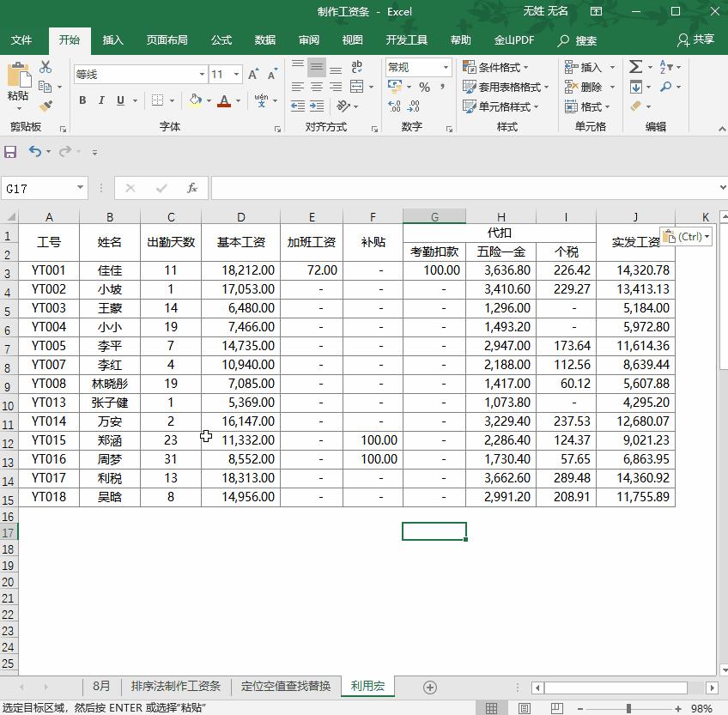Click the Percent style icon
The height and width of the screenshot is (715, 728).
tap(424, 87)
